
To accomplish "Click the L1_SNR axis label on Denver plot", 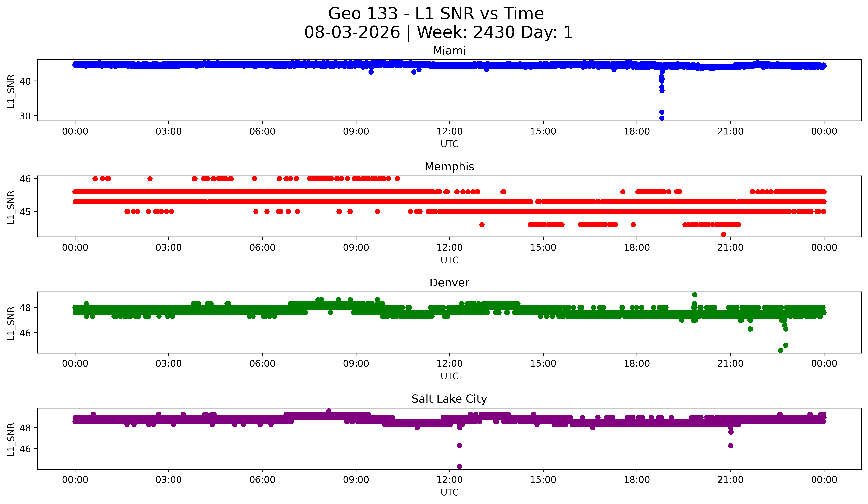I will point(11,323).
